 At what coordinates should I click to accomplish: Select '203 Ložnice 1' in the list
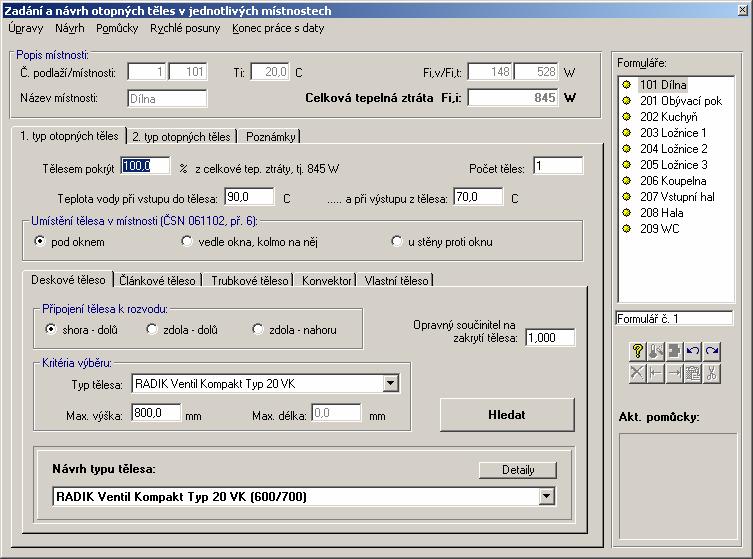tap(673, 133)
